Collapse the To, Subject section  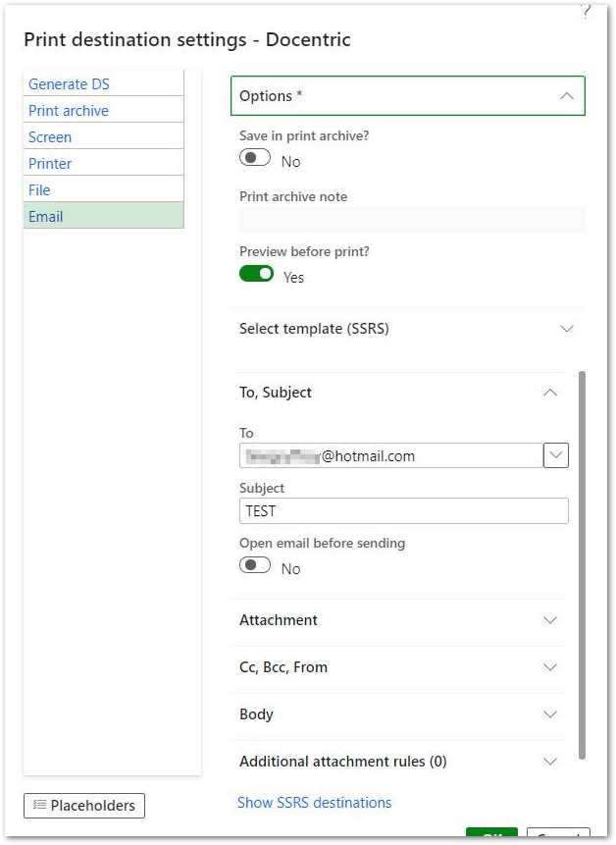tap(400, 393)
